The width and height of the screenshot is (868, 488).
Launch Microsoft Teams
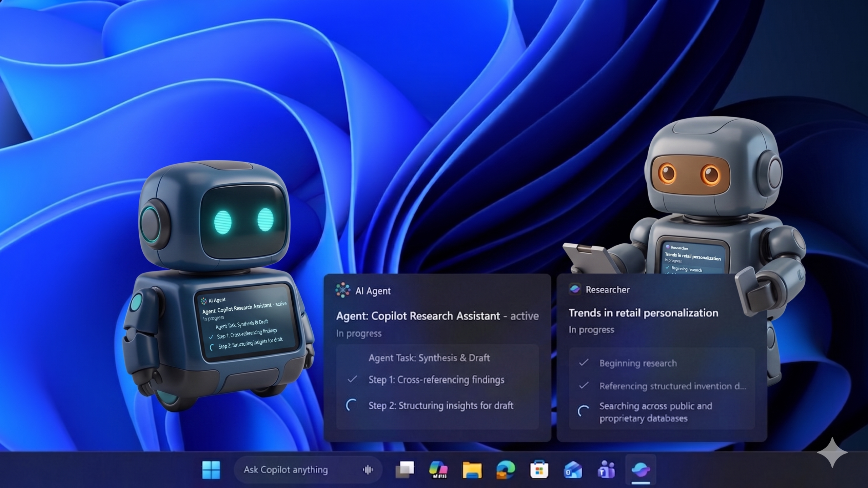[606, 470]
